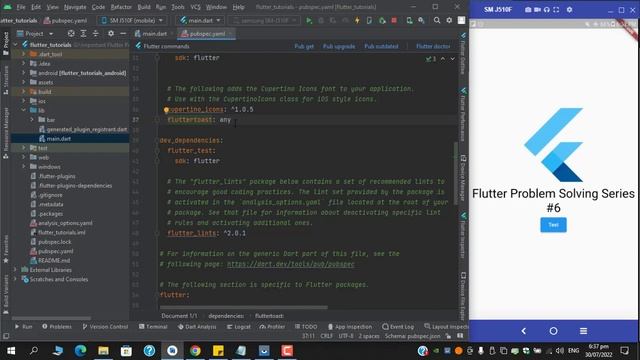Tap the blue Test button in app

553,225
